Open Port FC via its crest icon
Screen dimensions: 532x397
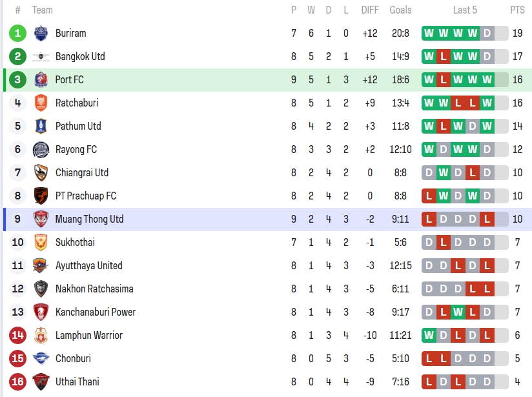click(x=41, y=79)
